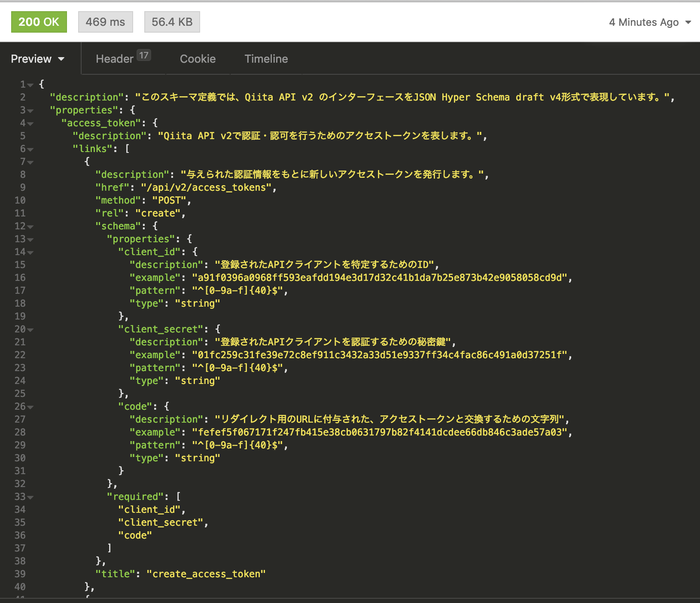Viewport: 700px width, 603px height.
Task: Click the "/api/v2/access_tokens" href value
Action: click(x=206, y=188)
